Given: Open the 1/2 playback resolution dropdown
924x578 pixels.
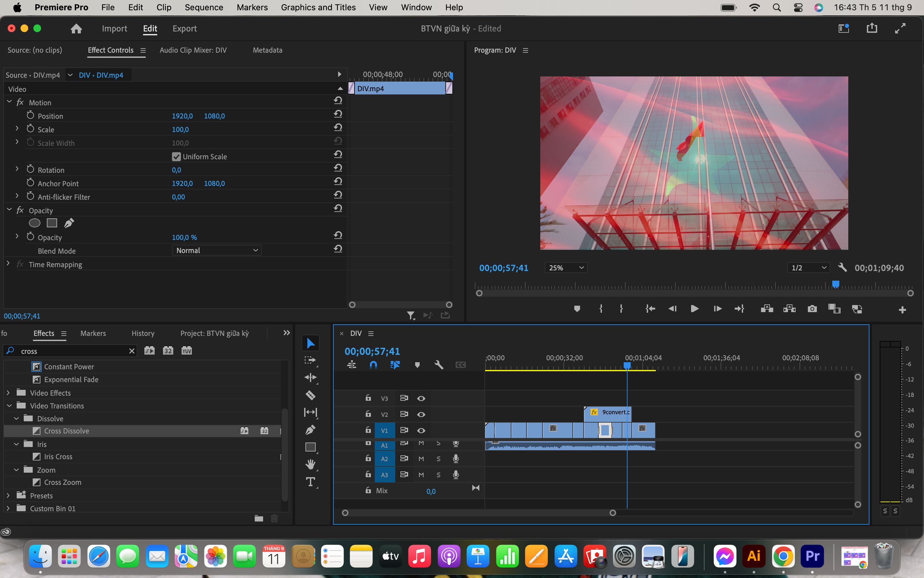Looking at the screenshot, I should pos(808,267).
